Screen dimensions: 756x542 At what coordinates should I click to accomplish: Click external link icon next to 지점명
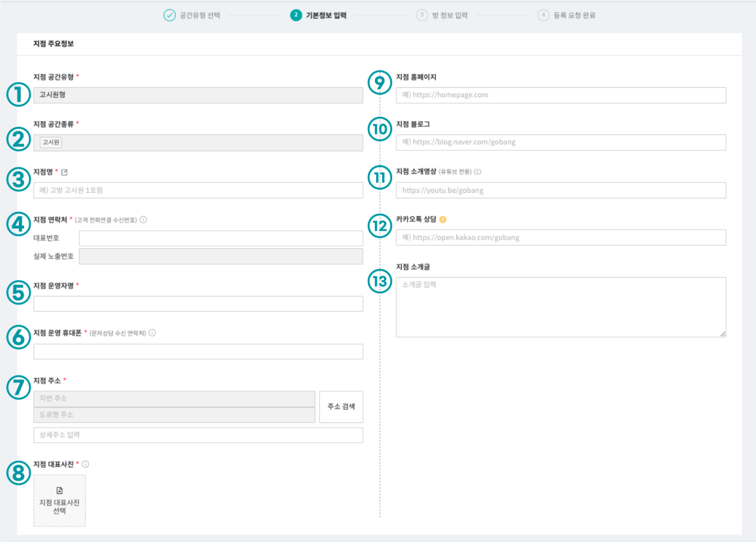(x=64, y=172)
